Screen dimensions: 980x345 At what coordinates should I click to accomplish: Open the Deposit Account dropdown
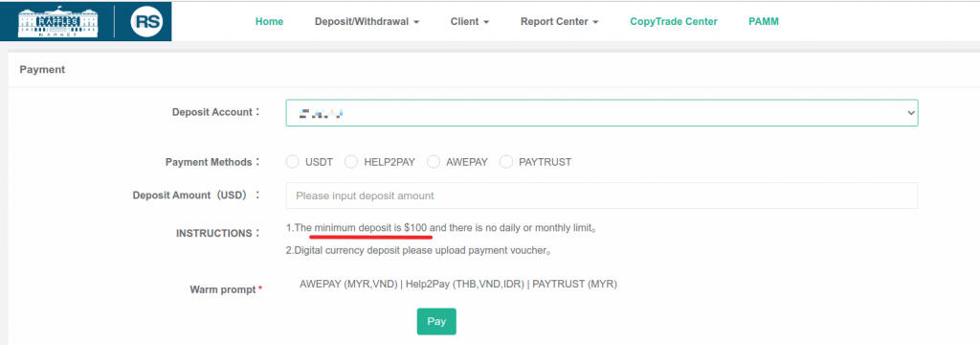pyautogui.click(x=602, y=113)
